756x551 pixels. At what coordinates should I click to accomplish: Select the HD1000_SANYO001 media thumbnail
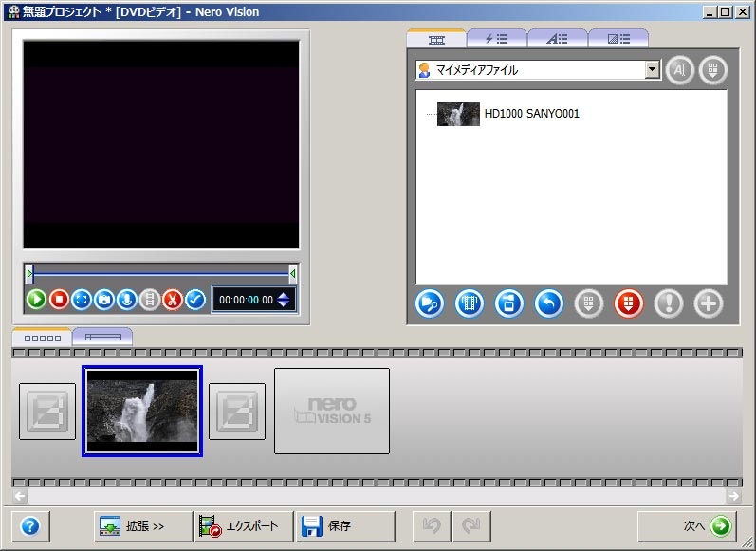(458, 114)
